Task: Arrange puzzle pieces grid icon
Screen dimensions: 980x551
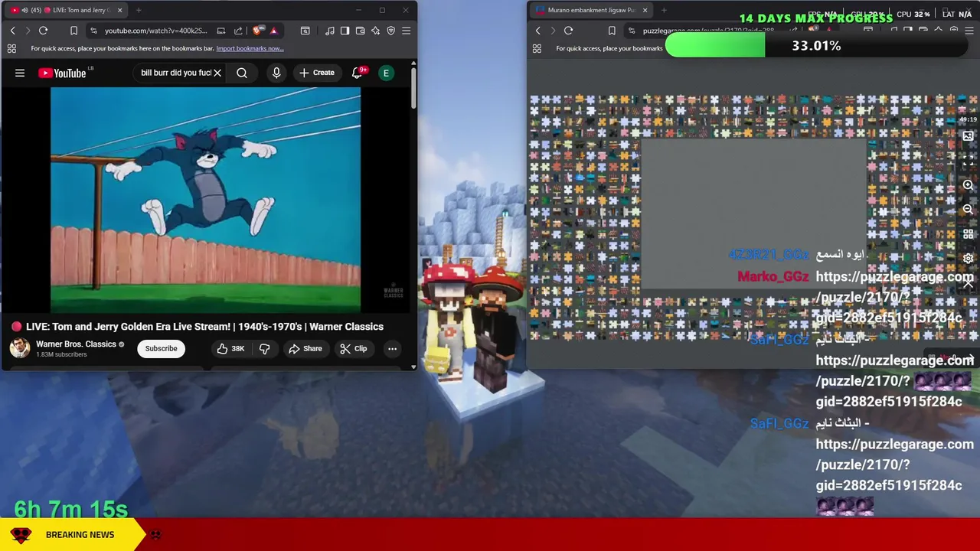Action: point(969,234)
